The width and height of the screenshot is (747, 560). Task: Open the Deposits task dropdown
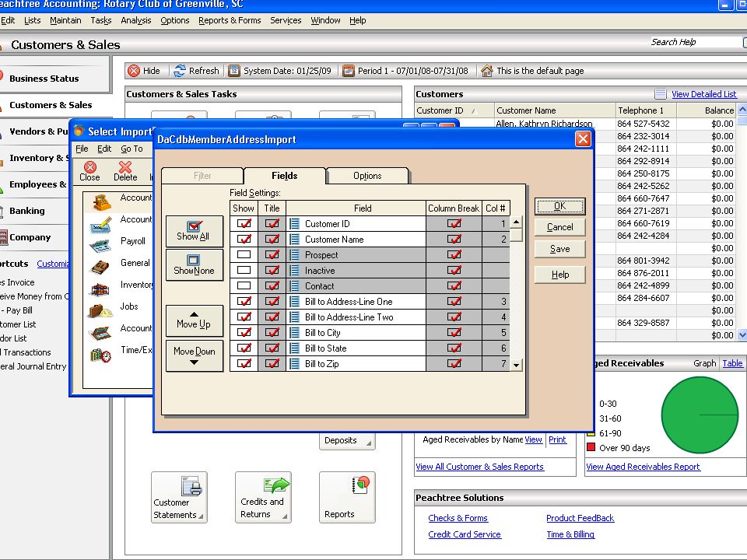(x=369, y=443)
